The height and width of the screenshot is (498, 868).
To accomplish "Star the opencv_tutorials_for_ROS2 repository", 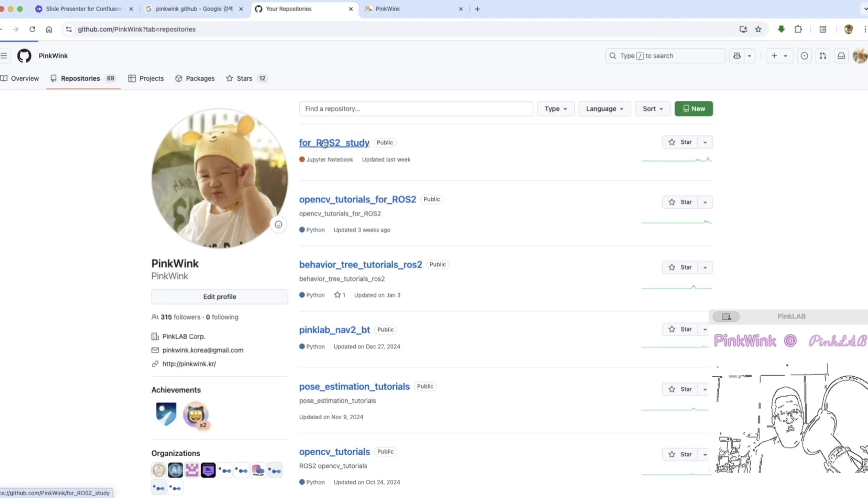I will [x=680, y=202].
